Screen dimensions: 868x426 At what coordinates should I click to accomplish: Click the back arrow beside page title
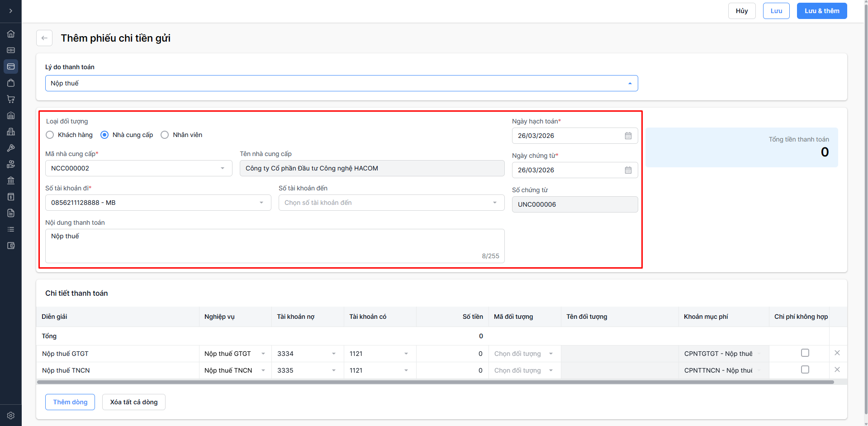coord(44,38)
